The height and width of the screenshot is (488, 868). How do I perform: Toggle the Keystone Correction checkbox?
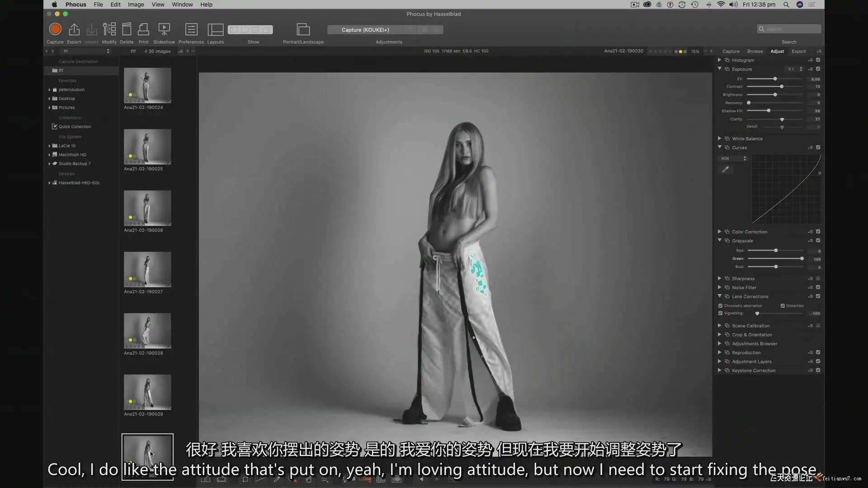pos(818,371)
